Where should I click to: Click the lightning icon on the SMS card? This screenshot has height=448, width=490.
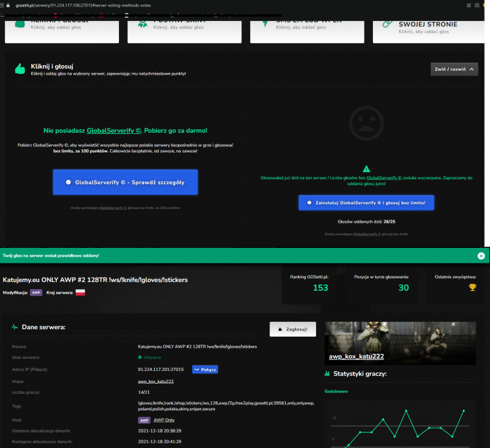coord(265,24)
